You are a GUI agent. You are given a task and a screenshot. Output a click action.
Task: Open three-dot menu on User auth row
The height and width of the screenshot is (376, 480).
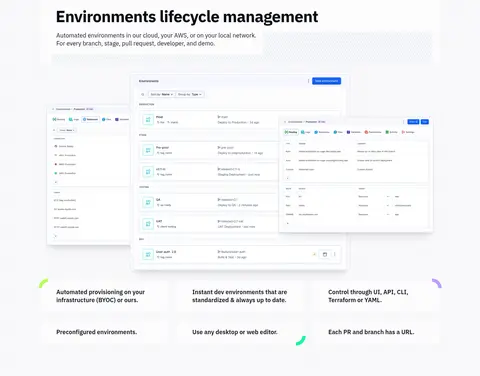coord(335,254)
